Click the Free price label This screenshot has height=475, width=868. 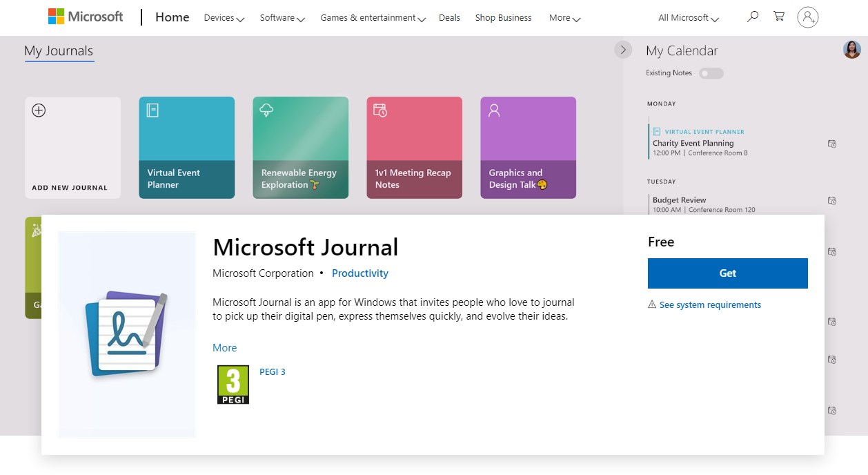point(661,242)
